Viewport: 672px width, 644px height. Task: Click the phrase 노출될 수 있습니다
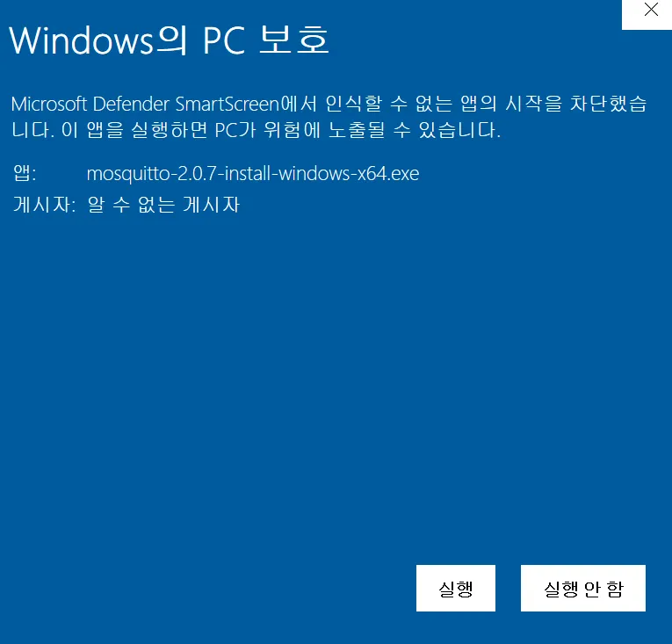414,129
